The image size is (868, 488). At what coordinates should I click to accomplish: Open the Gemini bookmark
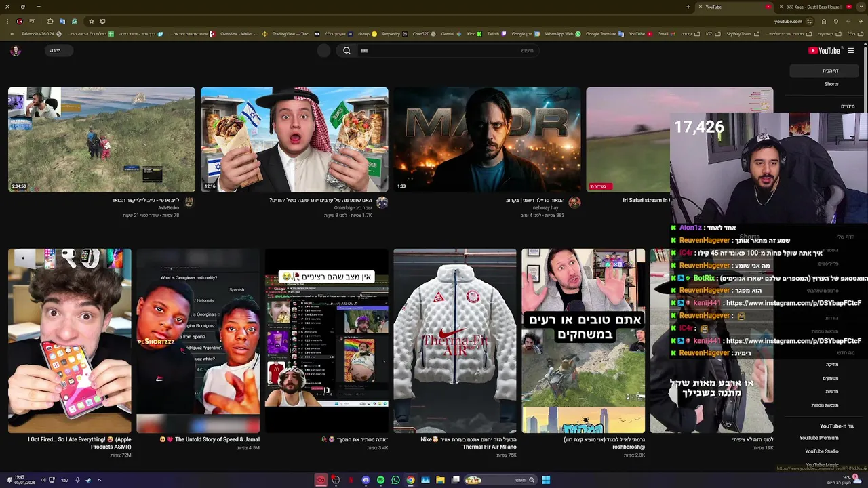coord(451,33)
